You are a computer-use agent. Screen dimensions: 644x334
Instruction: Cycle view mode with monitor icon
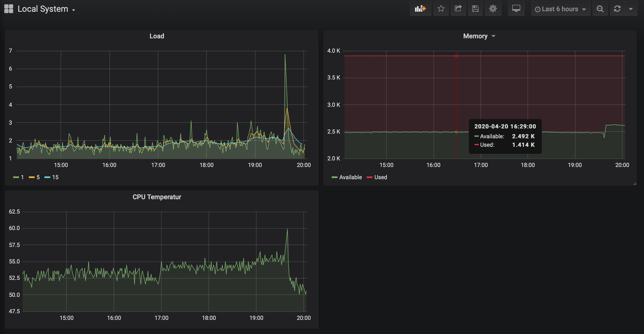click(x=516, y=9)
